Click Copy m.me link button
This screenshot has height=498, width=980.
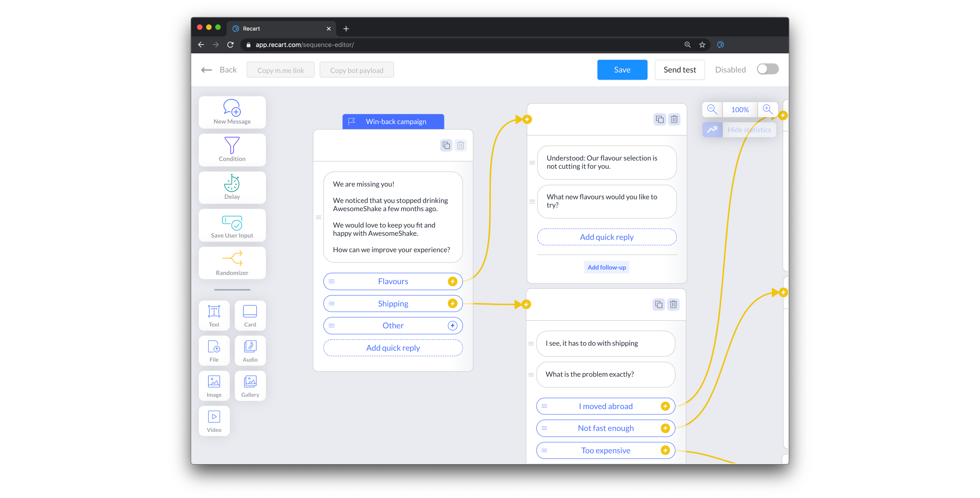280,70
